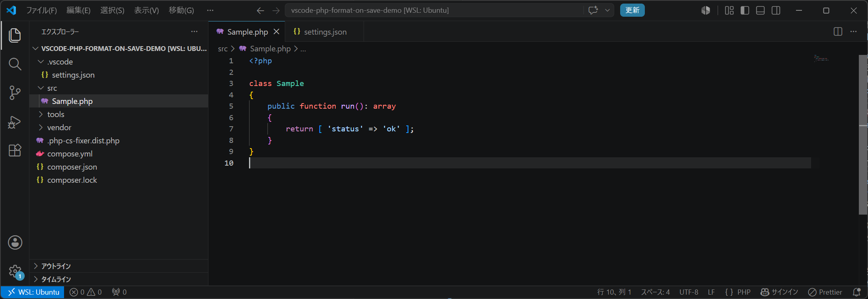Viewport: 868px width, 299px height.
Task: Toggle the bottom panel visibility
Action: point(760,10)
